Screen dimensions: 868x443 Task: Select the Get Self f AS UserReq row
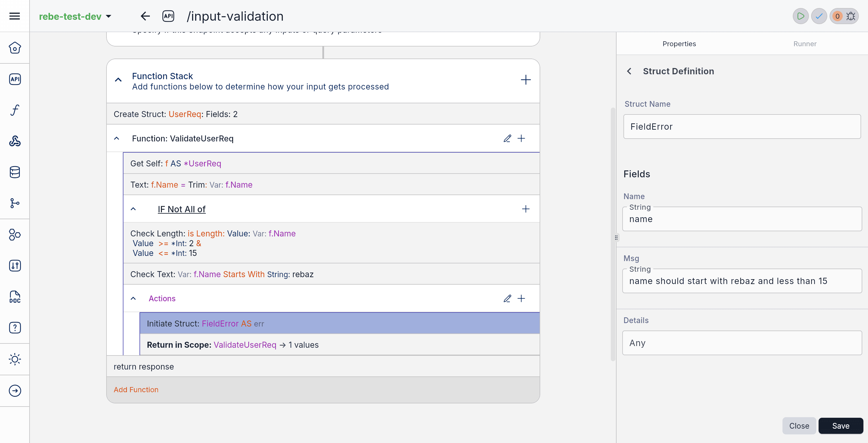pos(332,163)
